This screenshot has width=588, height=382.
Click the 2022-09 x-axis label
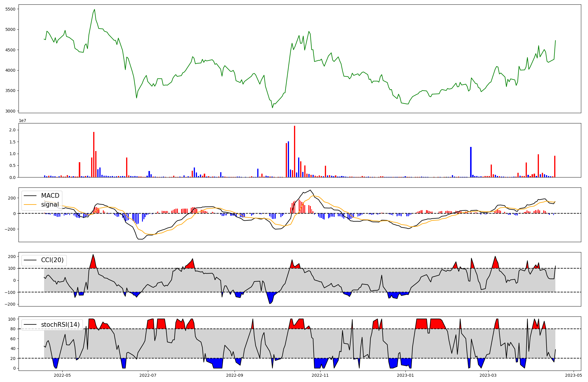click(235, 375)
